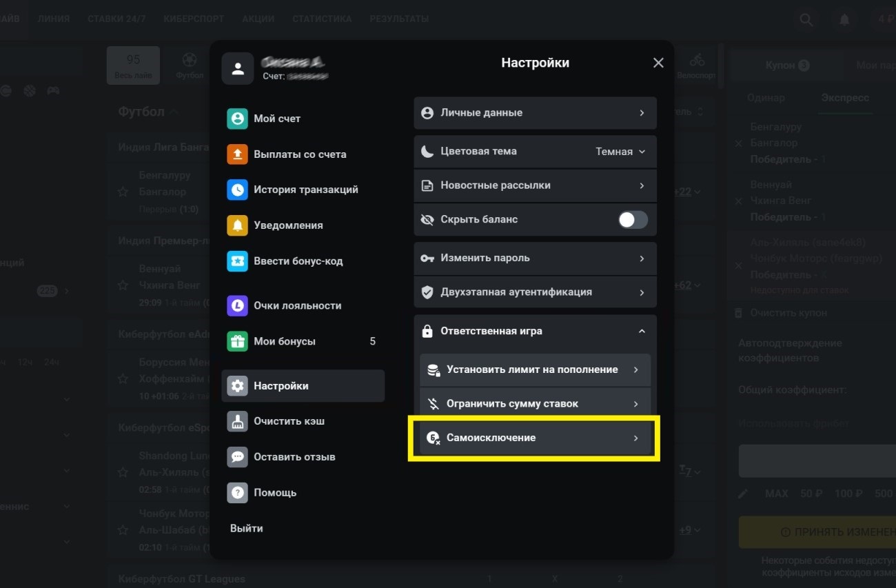This screenshot has width=896, height=588.
Task: Open Новостные рассылки via its chevron
Action: (x=642, y=185)
